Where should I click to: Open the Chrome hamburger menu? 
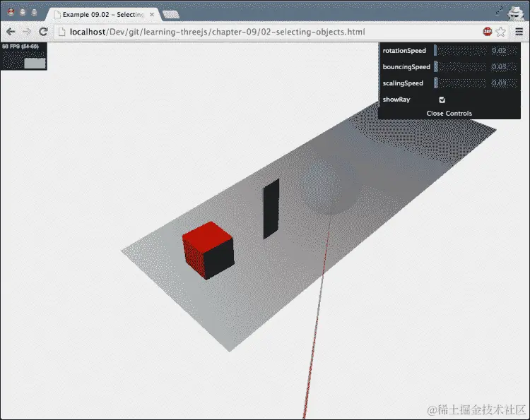click(519, 32)
